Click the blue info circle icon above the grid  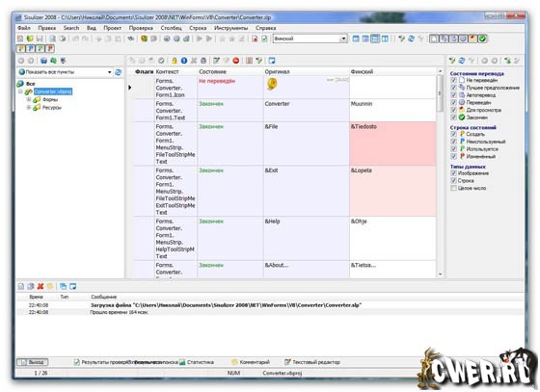184,61
